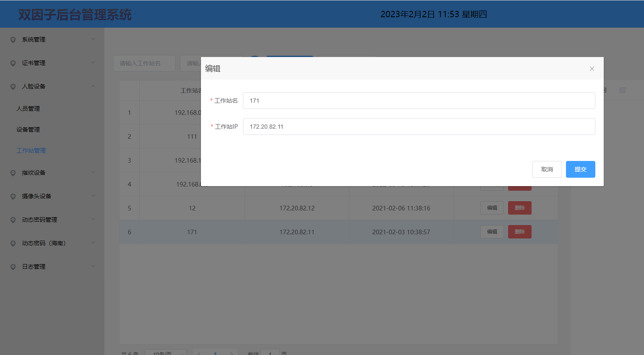Image resolution: width=644 pixels, height=355 pixels.
Task: Click table cell 172.20.82.12
Action: [x=297, y=208]
